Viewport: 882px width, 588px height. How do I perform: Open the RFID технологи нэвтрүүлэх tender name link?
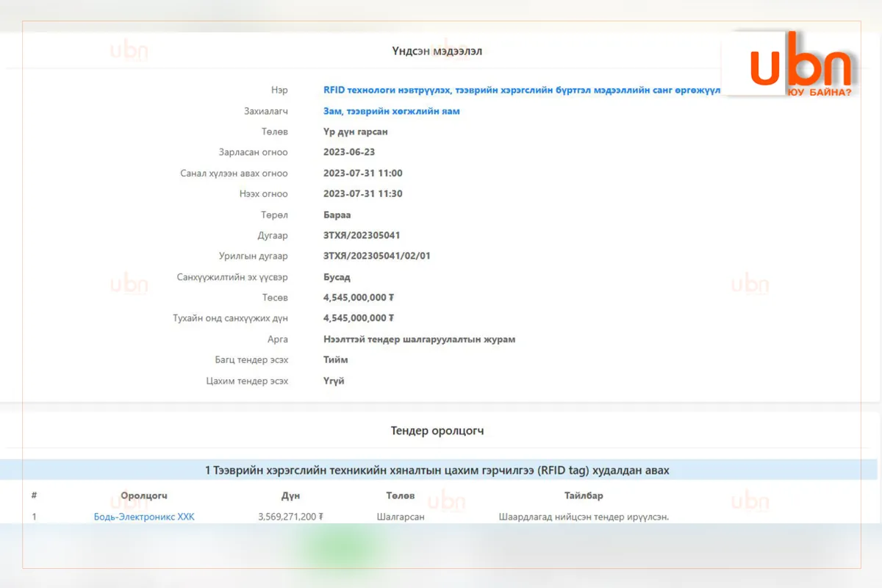point(523,90)
